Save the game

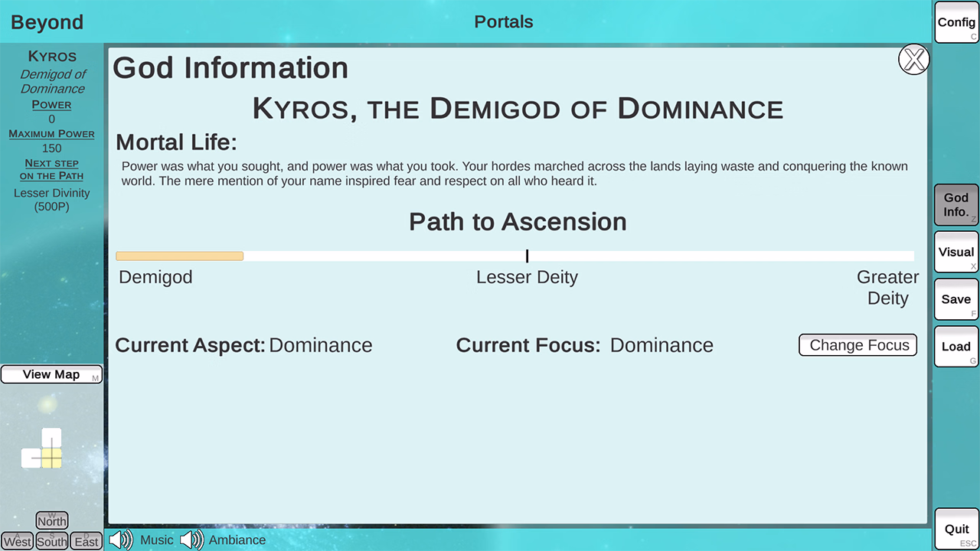pos(956,299)
